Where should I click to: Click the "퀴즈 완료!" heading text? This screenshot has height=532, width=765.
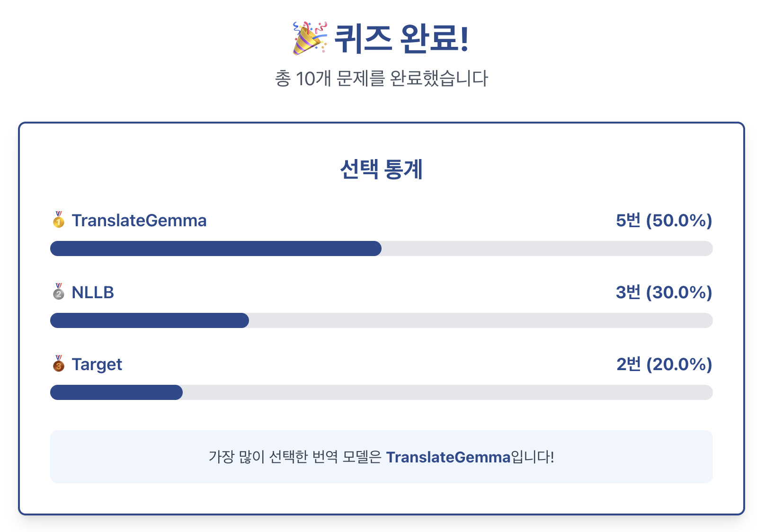pyautogui.click(x=401, y=39)
